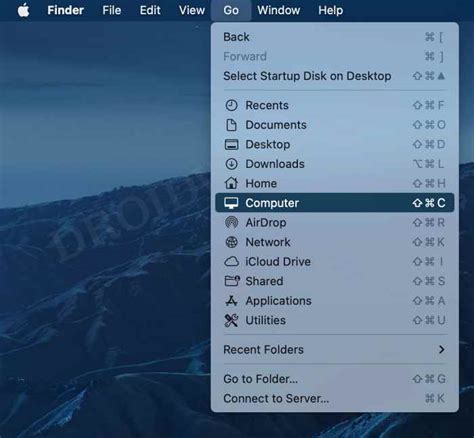The width and height of the screenshot is (474, 438).
Task: Open the Finder menu
Action: tap(65, 10)
